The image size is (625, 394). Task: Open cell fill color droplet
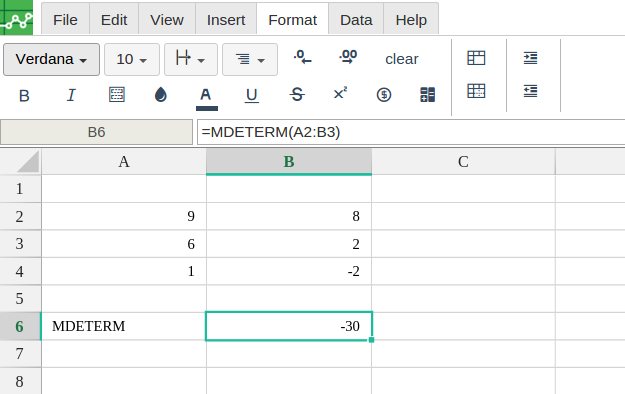point(161,95)
